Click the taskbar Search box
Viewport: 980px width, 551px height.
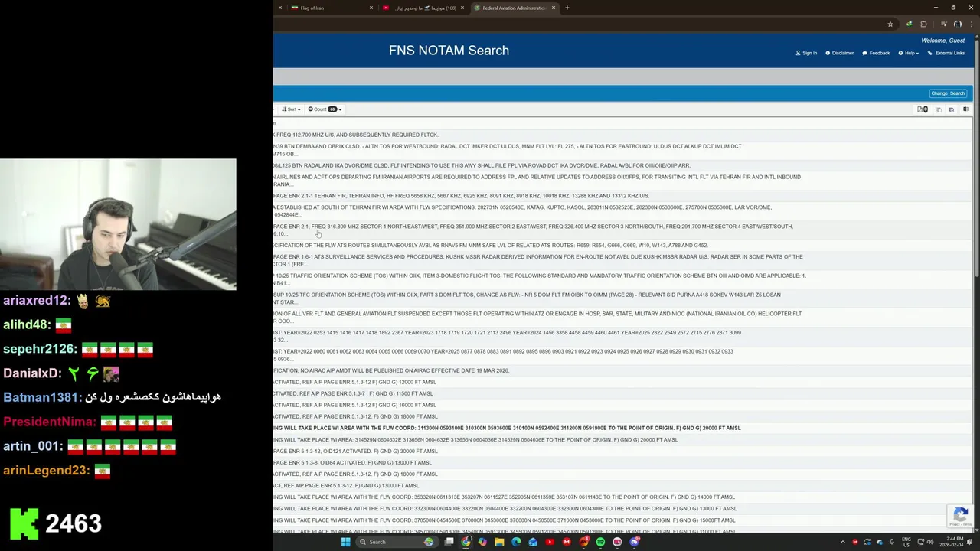point(397,542)
